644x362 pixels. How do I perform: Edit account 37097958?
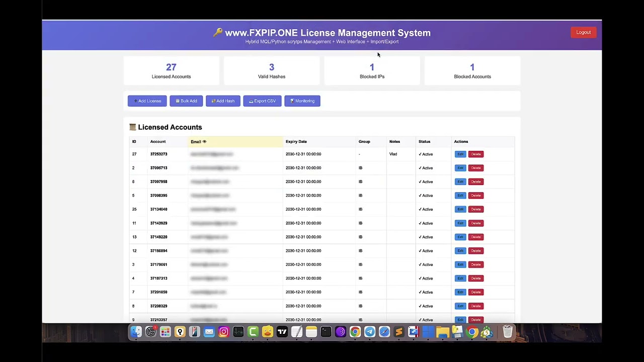(460, 182)
